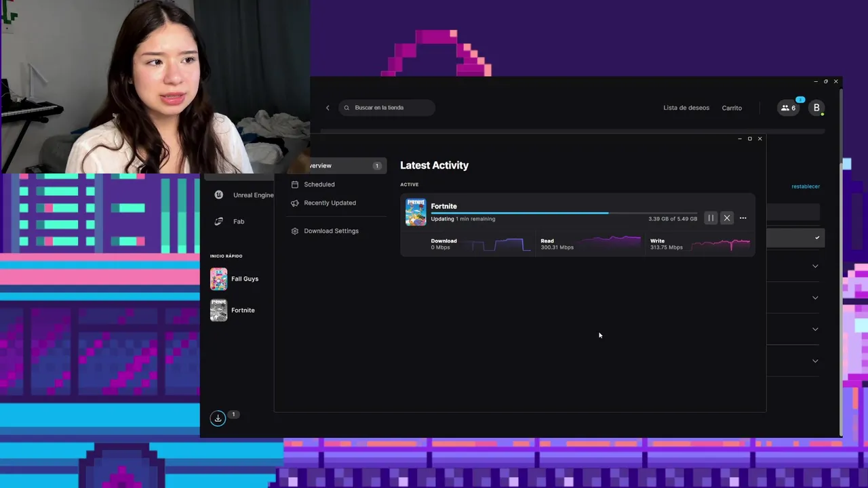Click the Buscar en la tienda search field
The image size is (868, 488).
(387, 108)
